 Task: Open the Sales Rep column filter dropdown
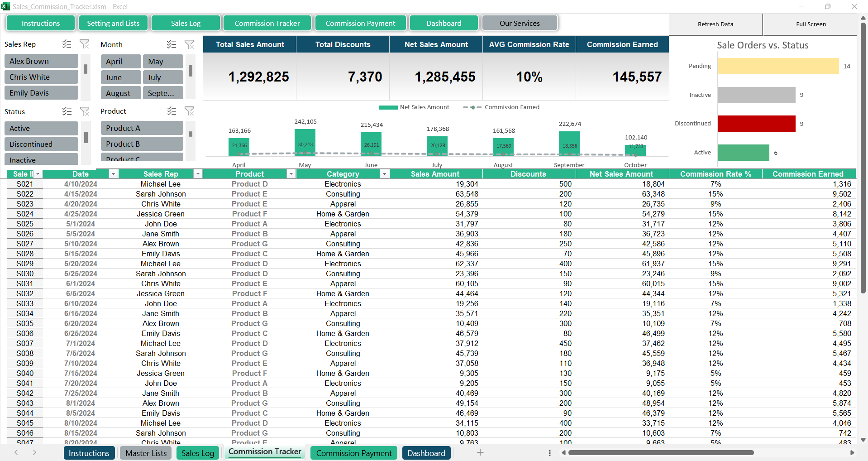click(x=198, y=174)
